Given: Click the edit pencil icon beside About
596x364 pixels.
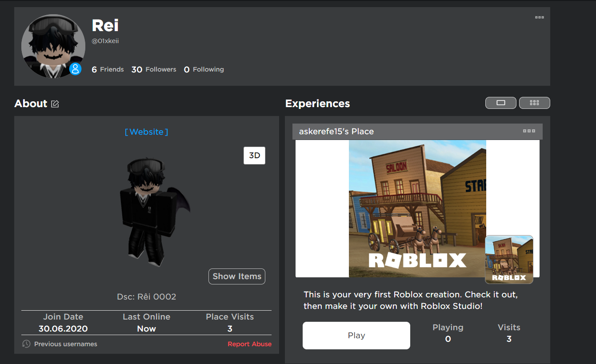Looking at the screenshot, I should click(x=55, y=104).
